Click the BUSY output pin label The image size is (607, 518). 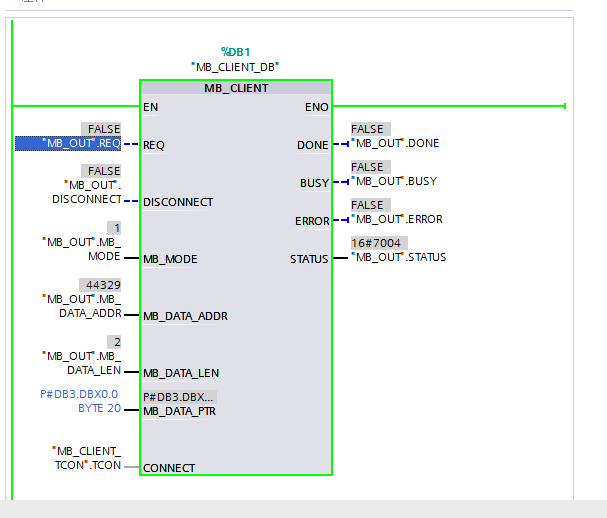coord(314,183)
